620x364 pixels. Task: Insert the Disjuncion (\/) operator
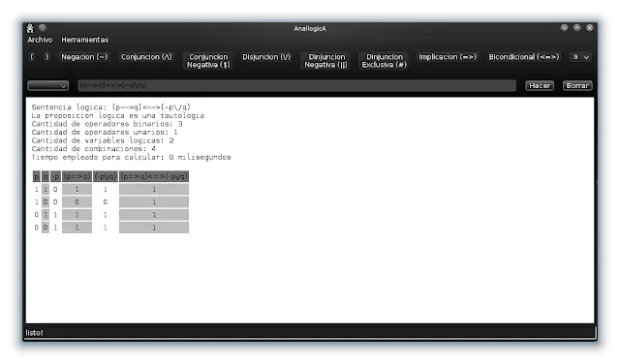coord(266,57)
